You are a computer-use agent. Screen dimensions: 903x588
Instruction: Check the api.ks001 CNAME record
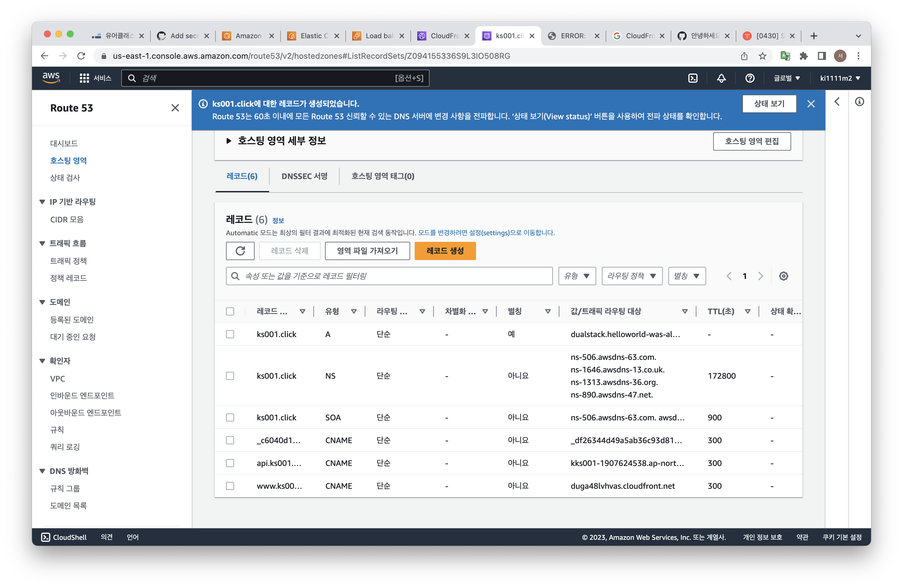(230, 463)
